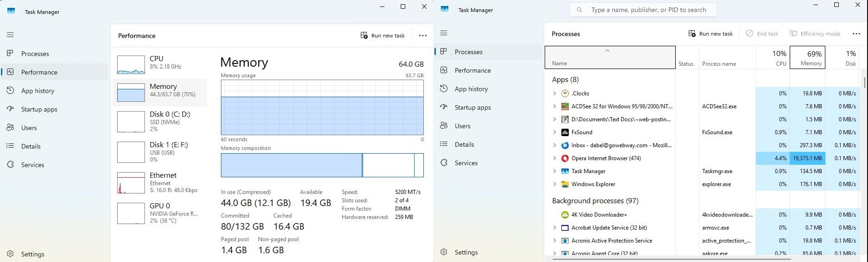The height and width of the screenshot is (262, 868).
Task: Open more options beside Efficiency mode
Action: click(x=856, y=34)
